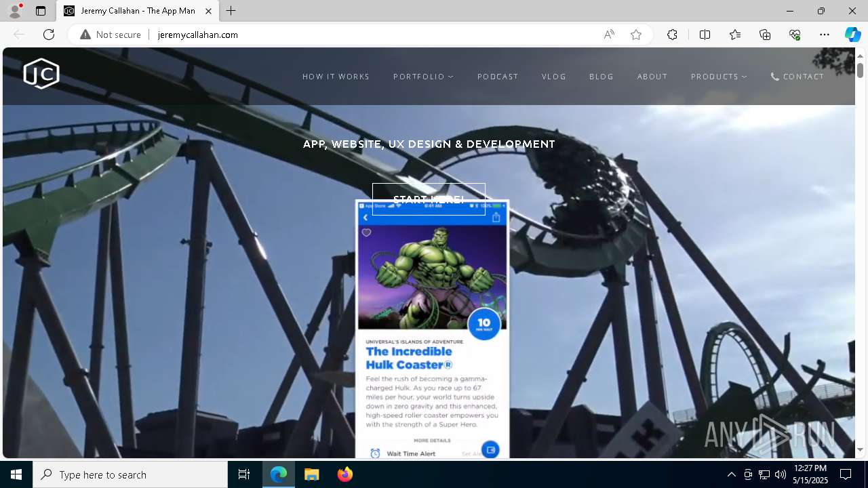The width and height of the screenshot is (868, 488).
Task: Click the scroll down arrow
Action: [x=860, y=449]
